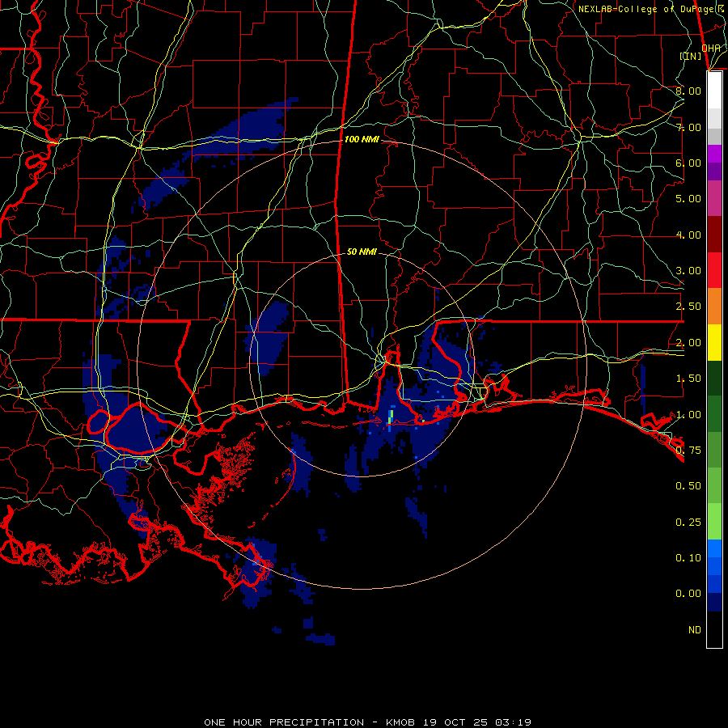Pick the light green swatch beside 0.25
Viewport: 728px width, 728px height.
point(714,522)
